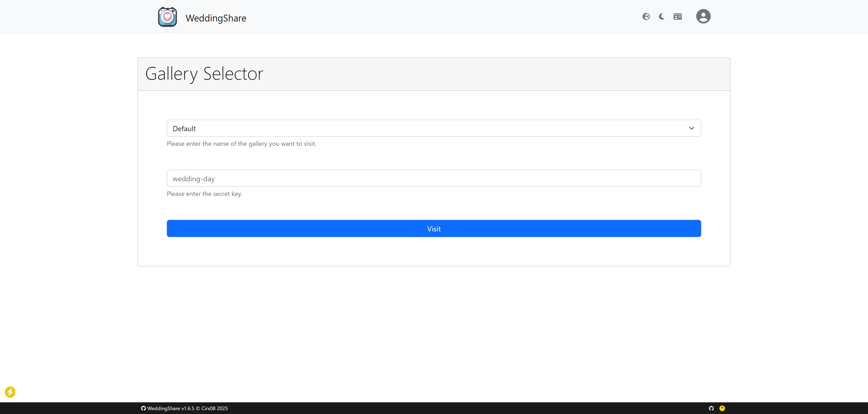This screenshot has height=414, width=868.
Task: Click the WeddingShare title link
Action: pos(216,18)
